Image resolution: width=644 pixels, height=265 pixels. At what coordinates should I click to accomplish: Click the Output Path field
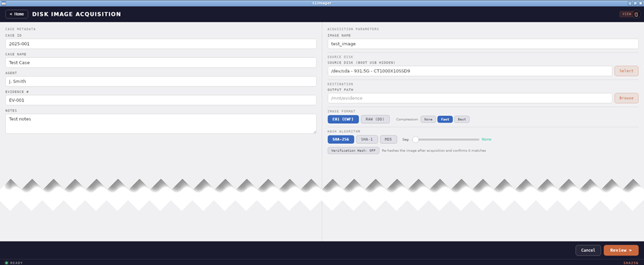[470, 98]
